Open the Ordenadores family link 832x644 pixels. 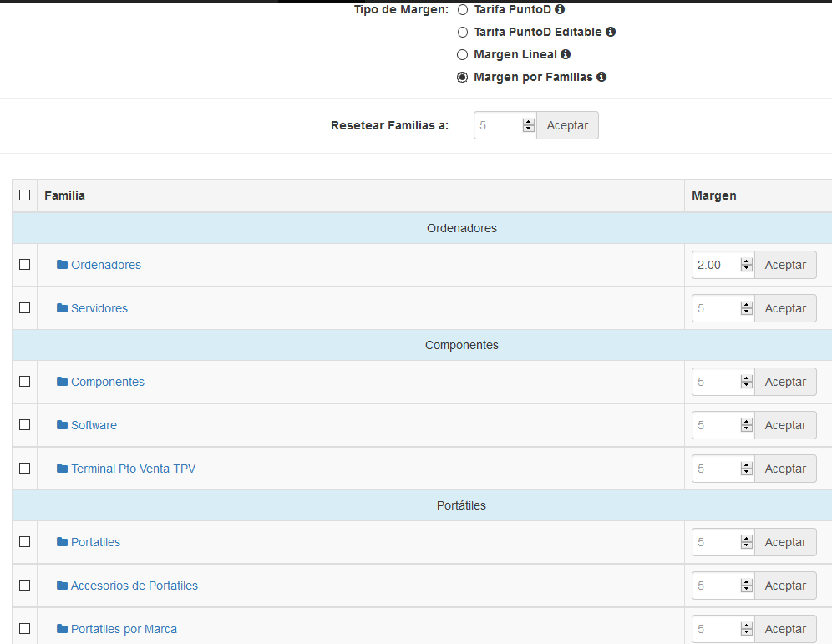coord(106,265)
